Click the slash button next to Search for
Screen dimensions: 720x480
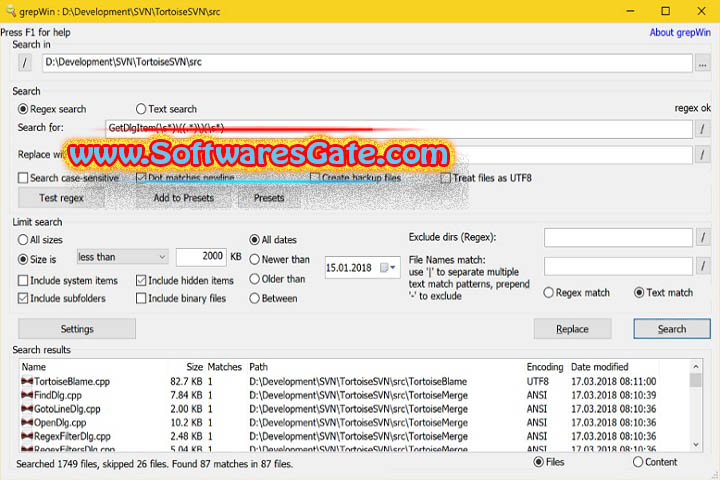(702, 129)
